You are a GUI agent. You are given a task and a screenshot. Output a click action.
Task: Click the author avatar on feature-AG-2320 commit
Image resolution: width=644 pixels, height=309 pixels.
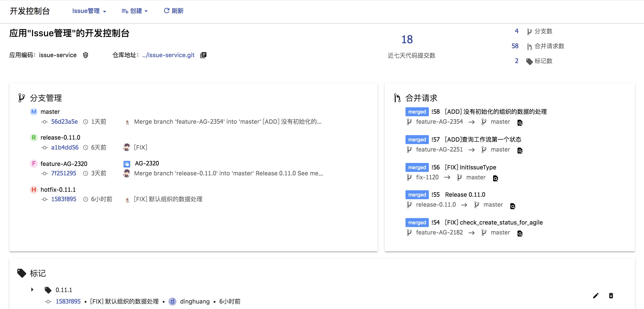point(126,173)
